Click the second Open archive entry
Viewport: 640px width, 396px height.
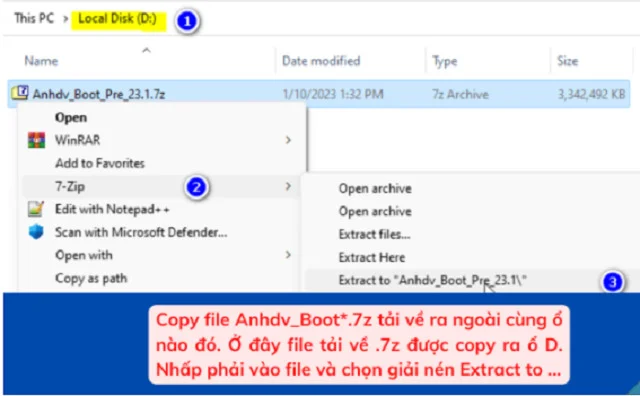375,211
